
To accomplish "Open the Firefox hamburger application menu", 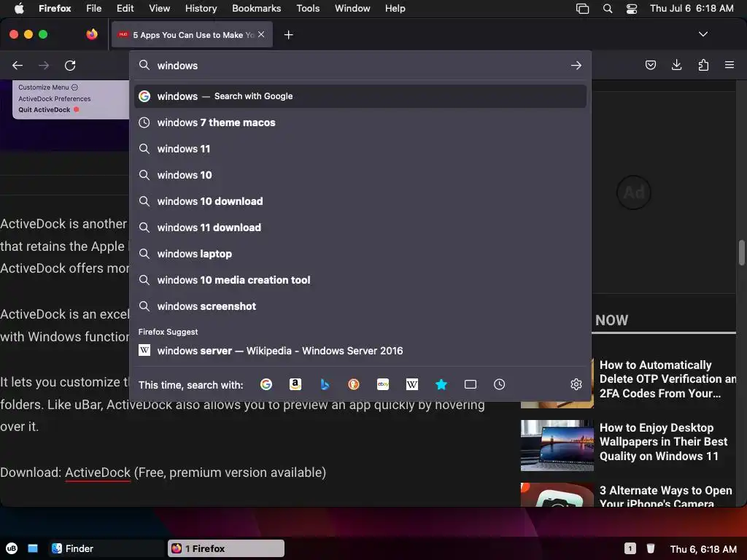I will [729, 65].
